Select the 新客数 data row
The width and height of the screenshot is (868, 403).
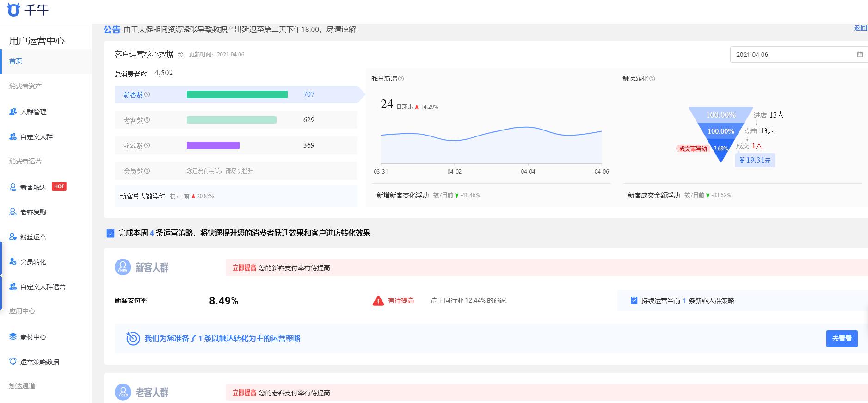[x=236, y=94]
